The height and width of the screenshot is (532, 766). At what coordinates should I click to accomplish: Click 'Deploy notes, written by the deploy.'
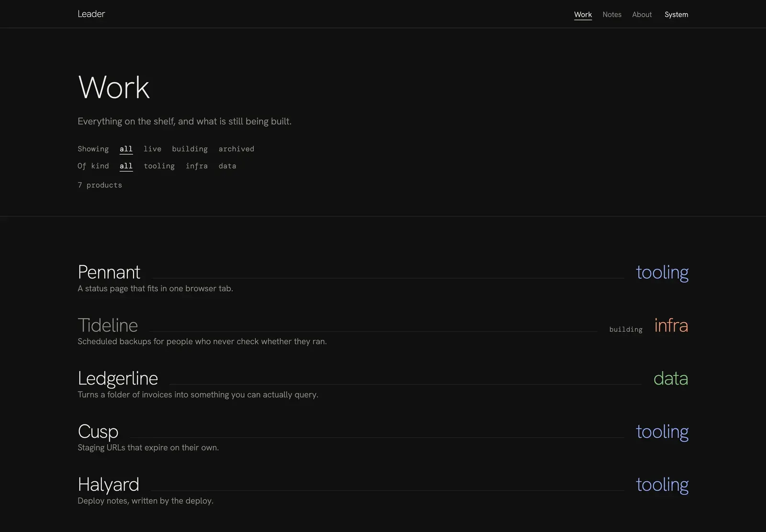click(146, 501)
